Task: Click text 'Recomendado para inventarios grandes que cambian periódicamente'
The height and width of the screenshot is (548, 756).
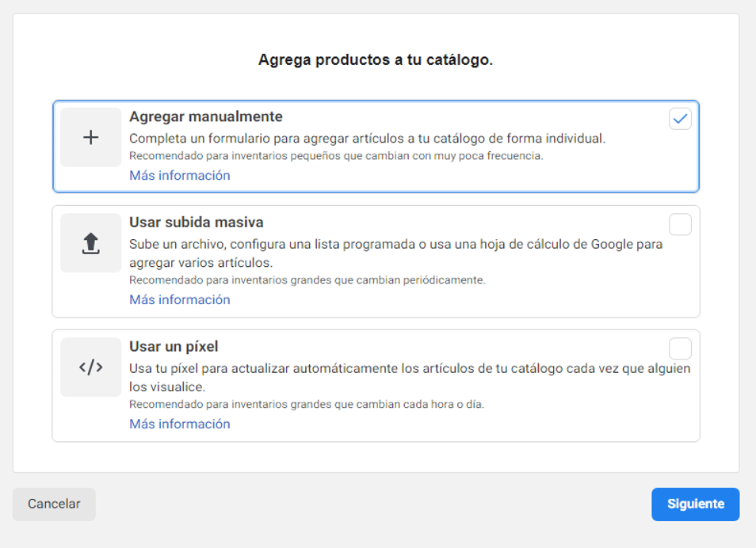Action: 307,280
